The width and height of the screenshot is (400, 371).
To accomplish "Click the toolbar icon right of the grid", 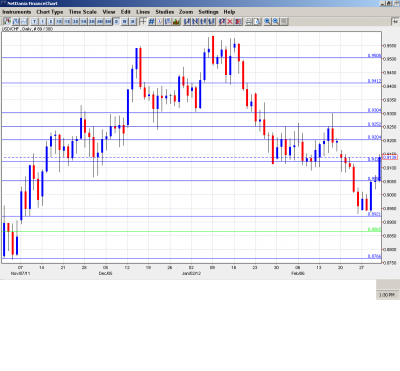I will pos(160,22).
